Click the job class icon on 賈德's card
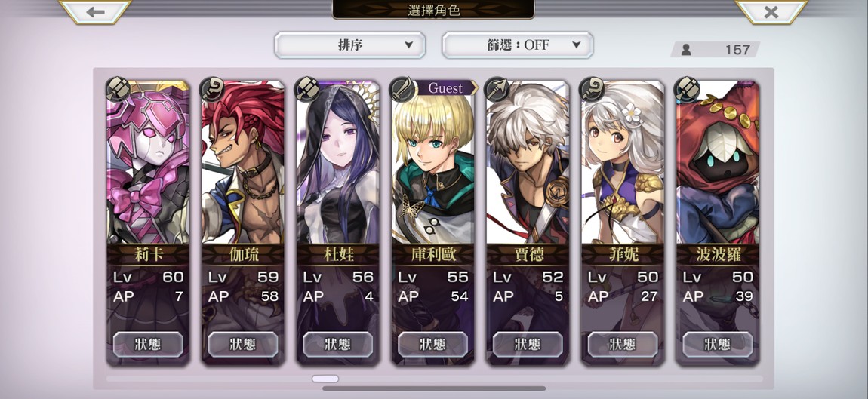 pos(497,88)
